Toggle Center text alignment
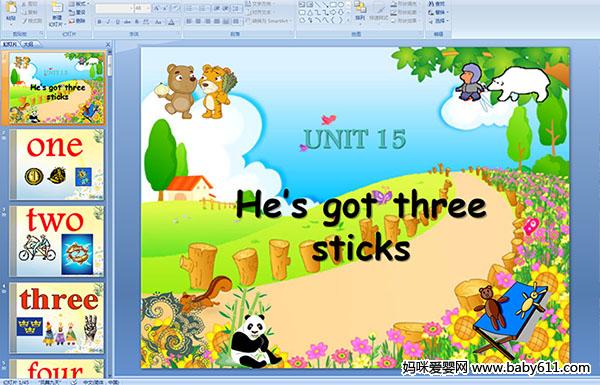This screenshot has height=385, width=600. pos(198,21)
